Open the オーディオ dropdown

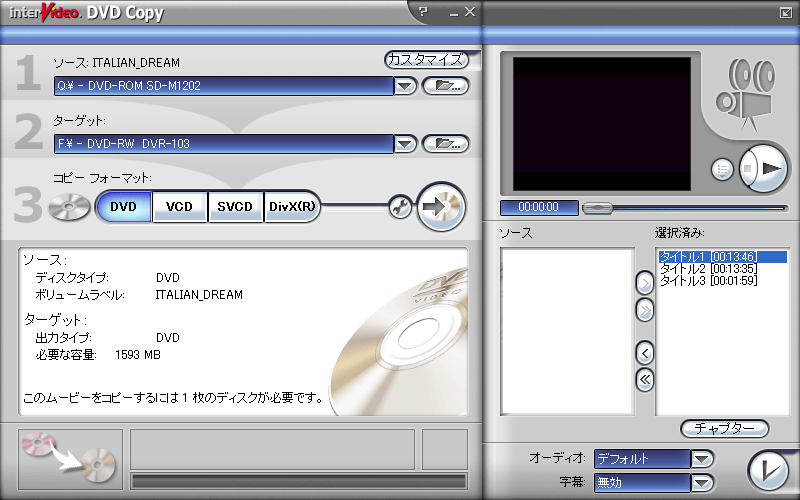[x=702, y=459]
